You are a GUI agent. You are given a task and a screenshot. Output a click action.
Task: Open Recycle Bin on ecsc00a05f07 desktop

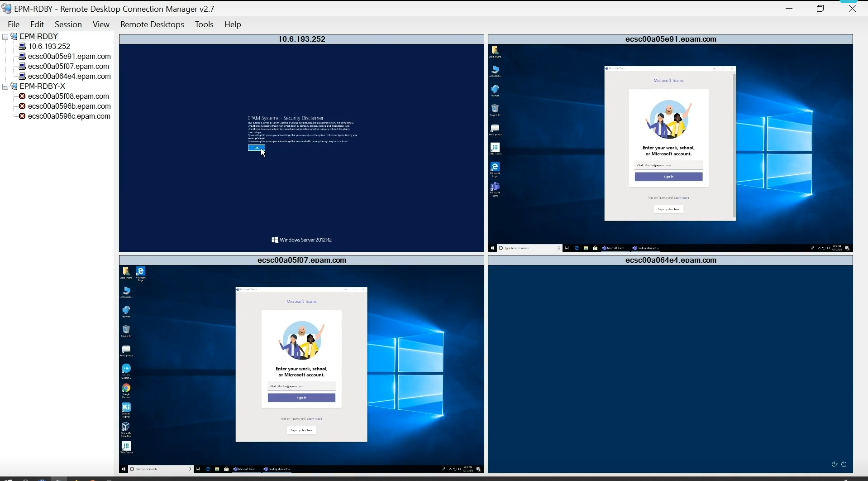click(x=126, y=331)
